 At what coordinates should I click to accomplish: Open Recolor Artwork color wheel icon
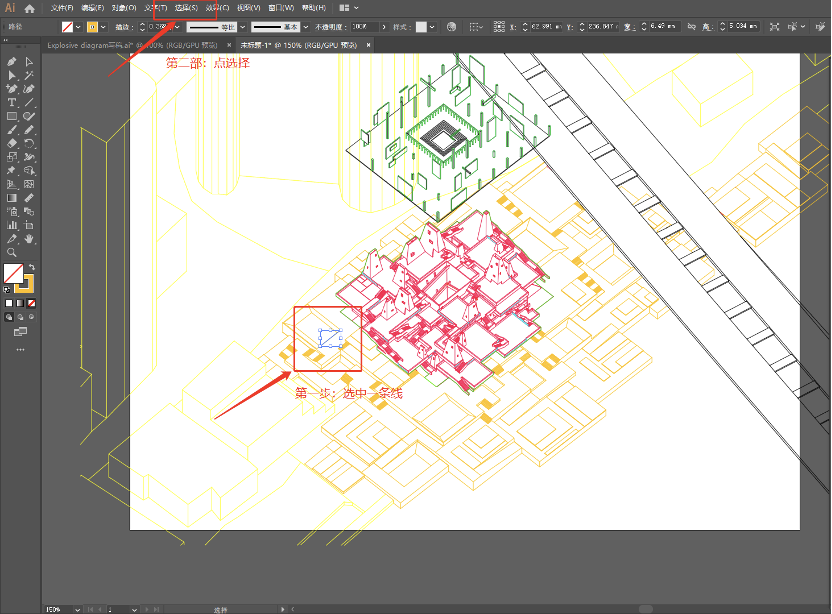451,27
